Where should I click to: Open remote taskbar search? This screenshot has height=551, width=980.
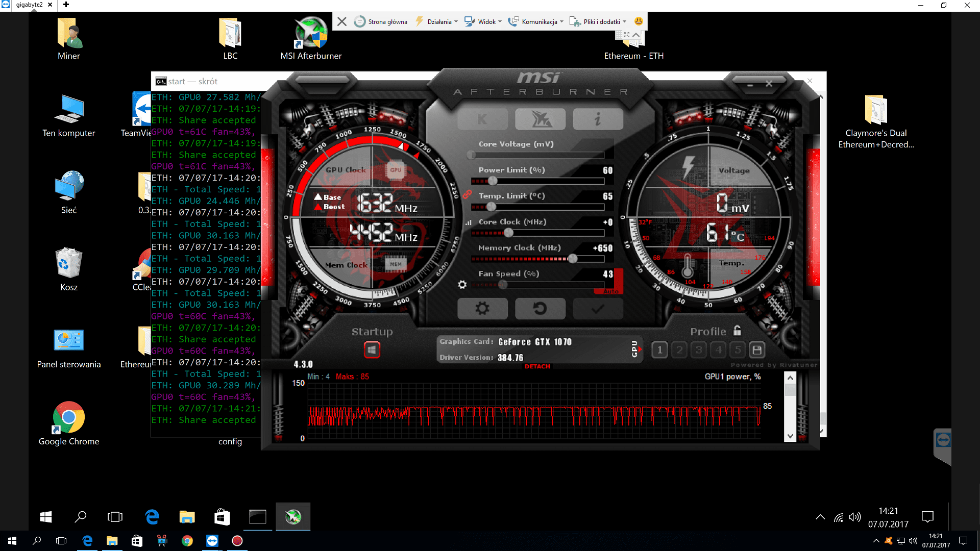pyautogui.click(x=81, y=517)
